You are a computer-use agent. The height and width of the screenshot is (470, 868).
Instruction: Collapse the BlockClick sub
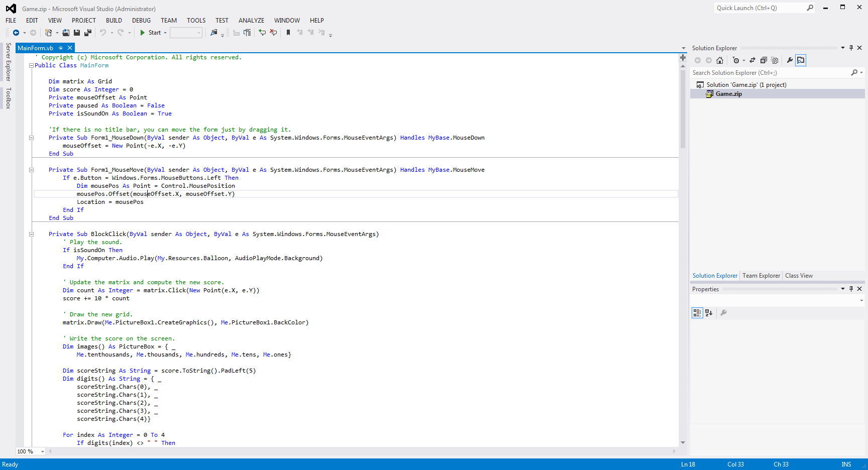pos(31,234)
